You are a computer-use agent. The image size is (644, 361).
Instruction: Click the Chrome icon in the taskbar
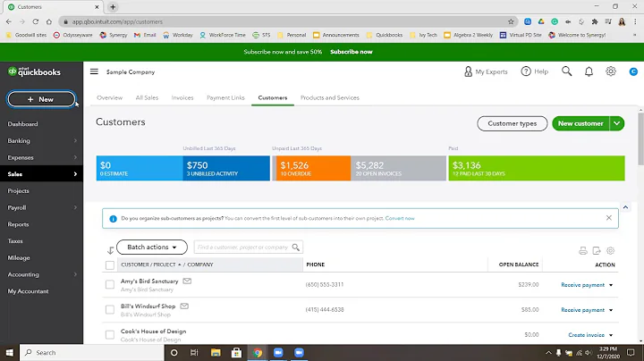click(x=258, y=353)
